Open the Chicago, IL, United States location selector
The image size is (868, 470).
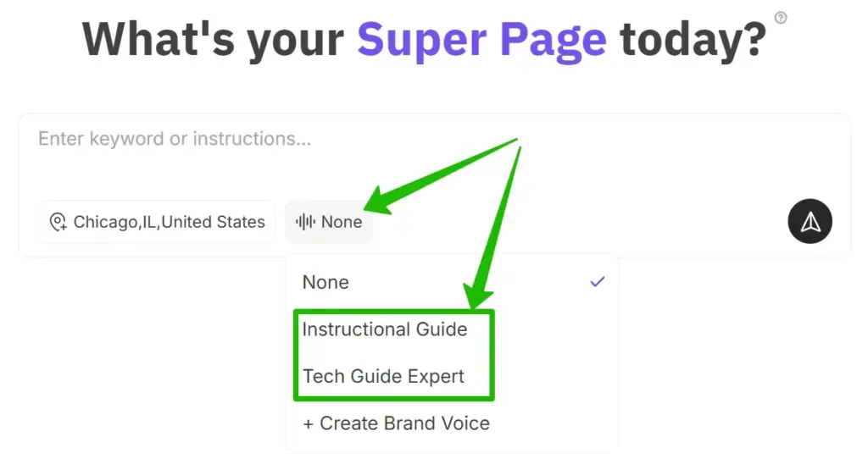click(x=158, y=222)
